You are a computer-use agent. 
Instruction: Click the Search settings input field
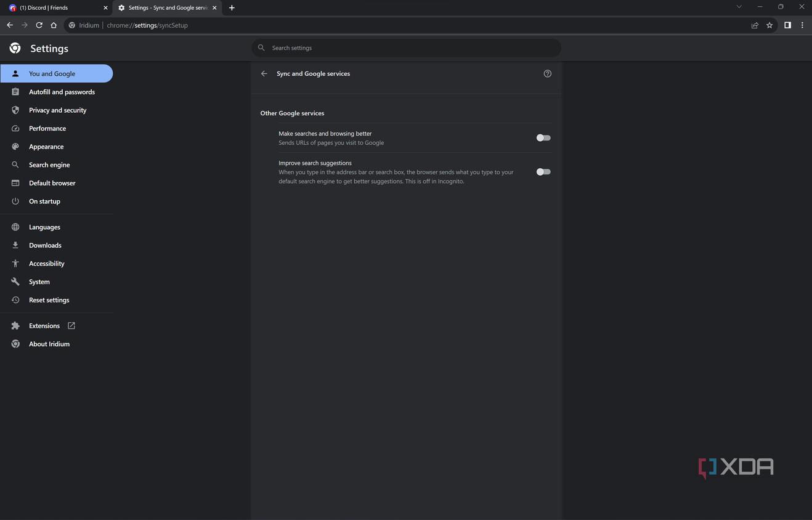[407, 47]
